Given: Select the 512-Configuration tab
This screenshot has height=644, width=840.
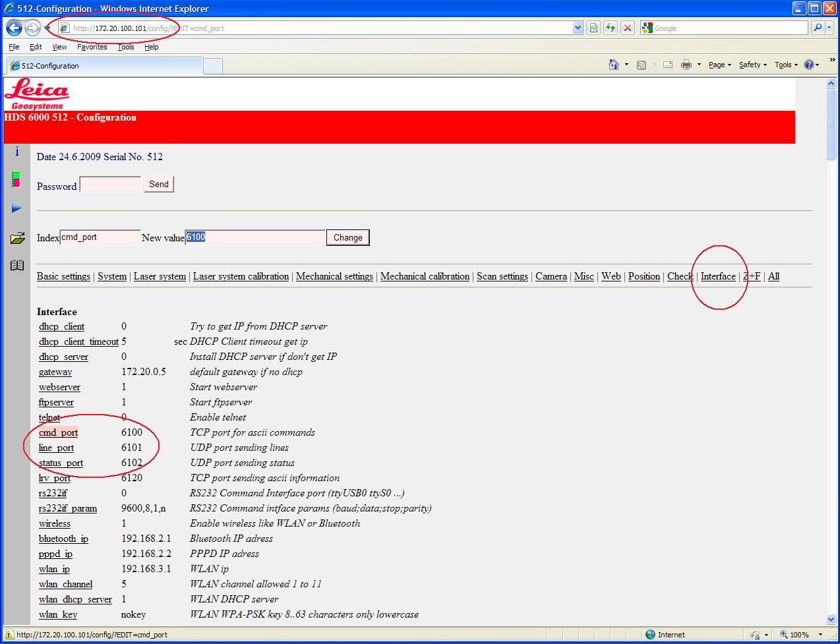Looking at the screenshot, I should [x=104, y=66].
